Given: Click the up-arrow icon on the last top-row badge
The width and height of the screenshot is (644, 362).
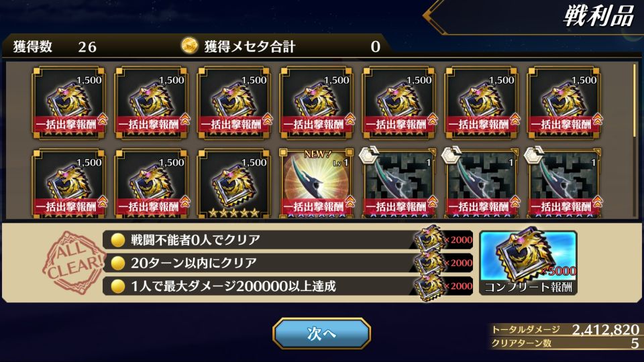Looking at the screenshot, I should point(597,119).
